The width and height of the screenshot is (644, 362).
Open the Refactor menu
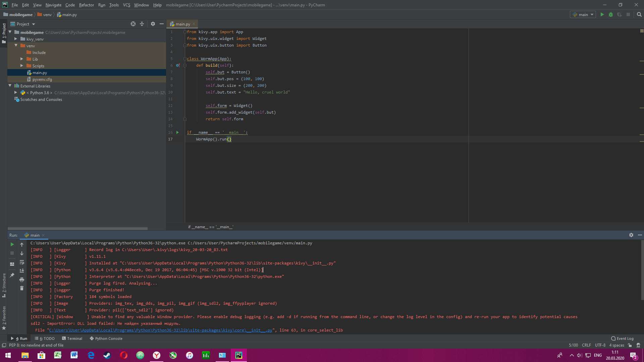[87, 5]
